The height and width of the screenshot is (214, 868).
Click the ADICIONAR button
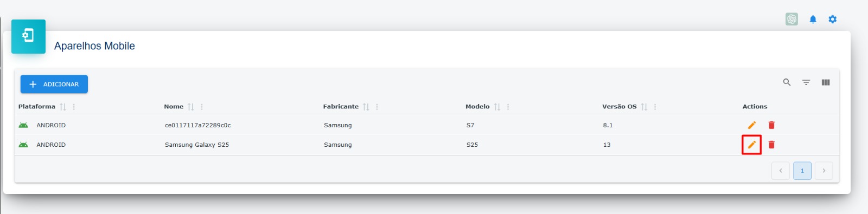point(54,84)
